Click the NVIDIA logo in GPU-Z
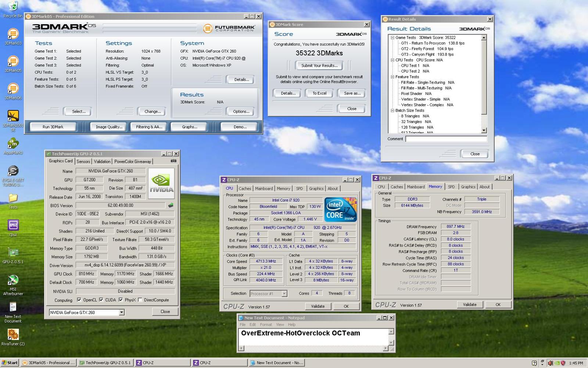The width and height of the screenshot is (588, 368). [x=161, y=183]
